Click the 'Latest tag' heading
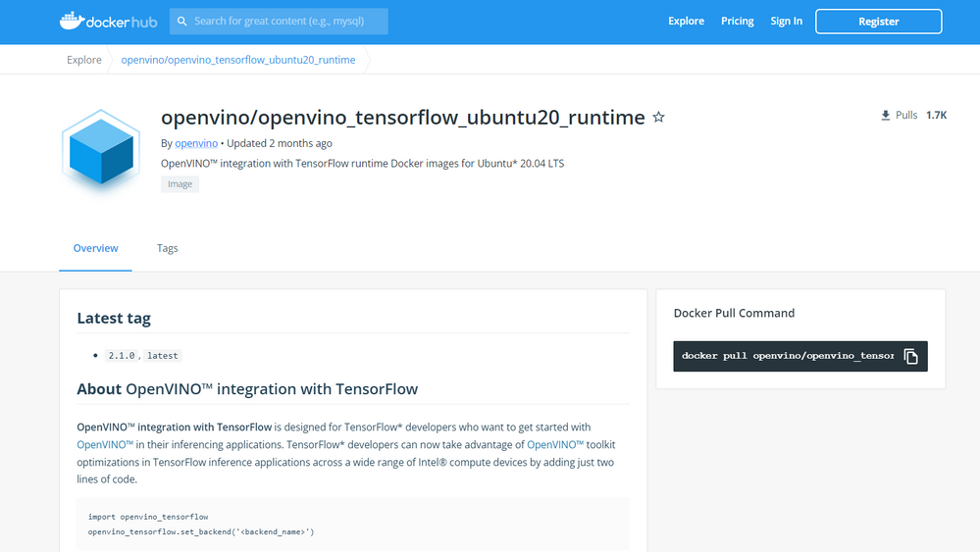The width and height of the screenshot is (980, 552). click(114, 319)
